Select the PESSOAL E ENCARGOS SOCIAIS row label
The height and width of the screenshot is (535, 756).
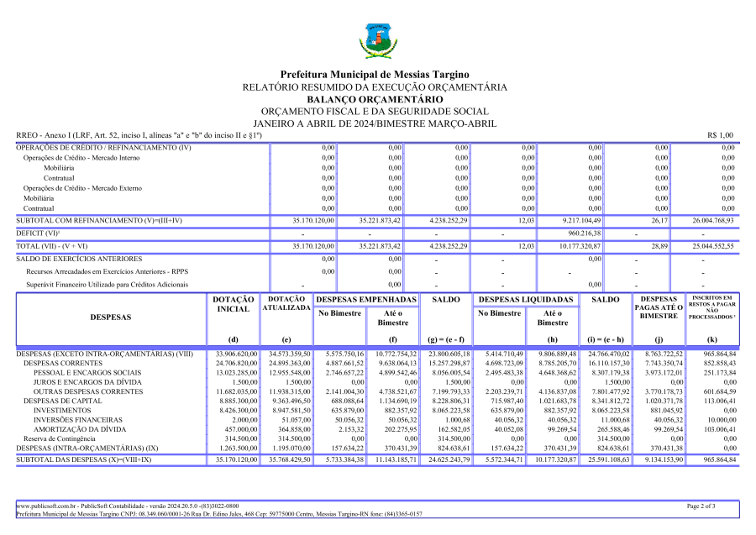(x=87, y=372)
